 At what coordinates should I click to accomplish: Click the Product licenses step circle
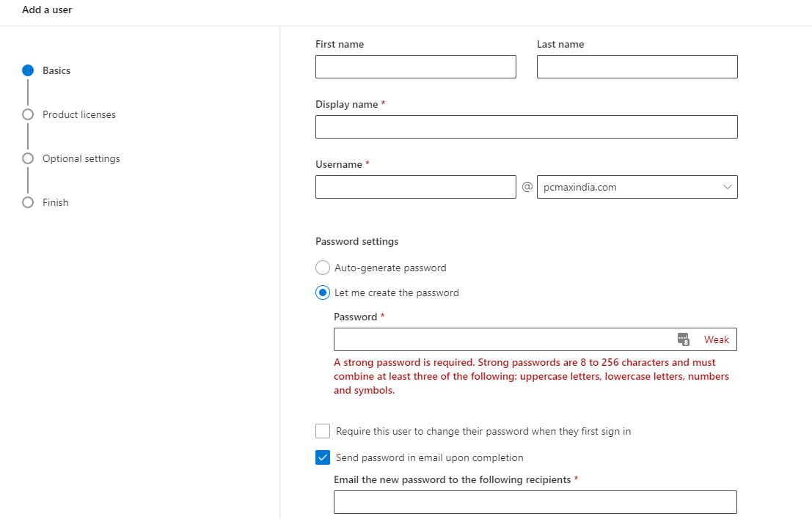28,114
